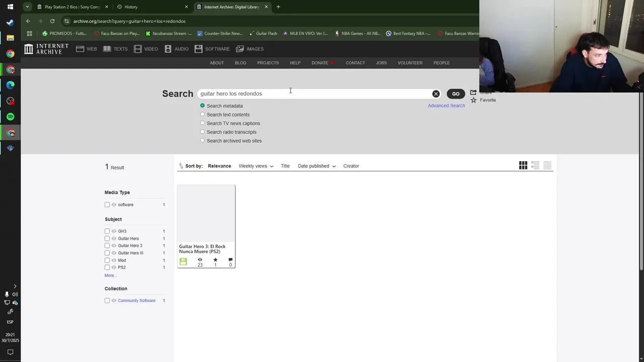644x362 pixels.
Task: Check the Mod subject filter
Action: (107, 260)
